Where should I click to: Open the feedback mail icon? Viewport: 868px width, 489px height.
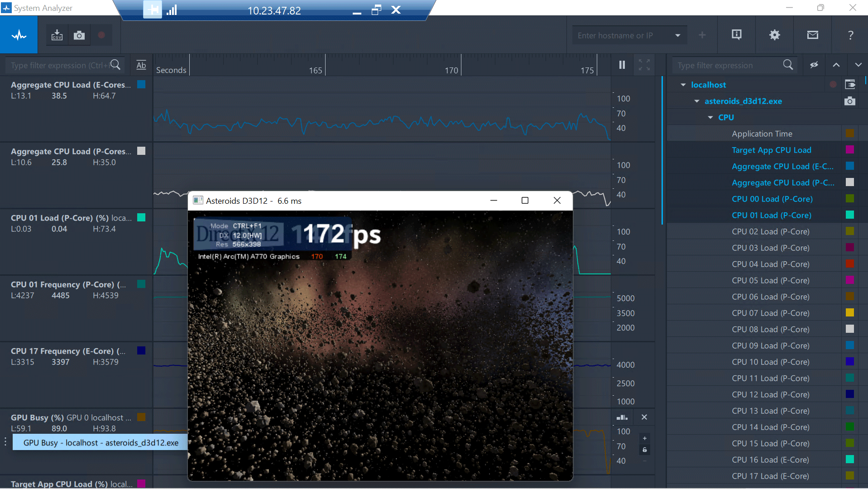[813, 35]
